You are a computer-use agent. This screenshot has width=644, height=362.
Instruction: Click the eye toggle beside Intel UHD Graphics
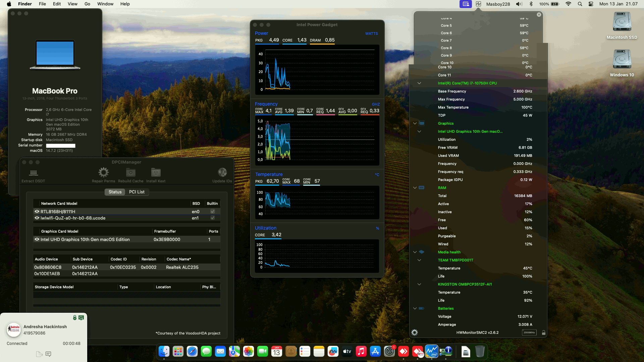pyautogui.click(x=36, y=239)
